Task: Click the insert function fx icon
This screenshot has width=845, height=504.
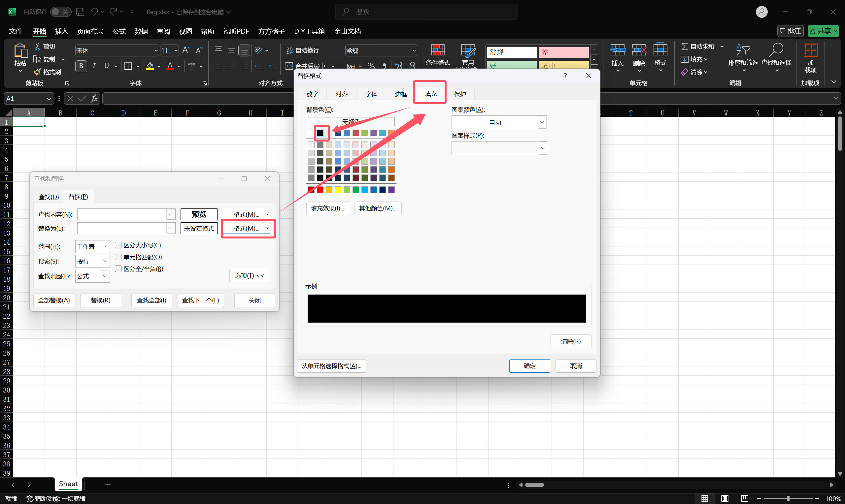Action: pyautogui.click(x=94, y=99)
